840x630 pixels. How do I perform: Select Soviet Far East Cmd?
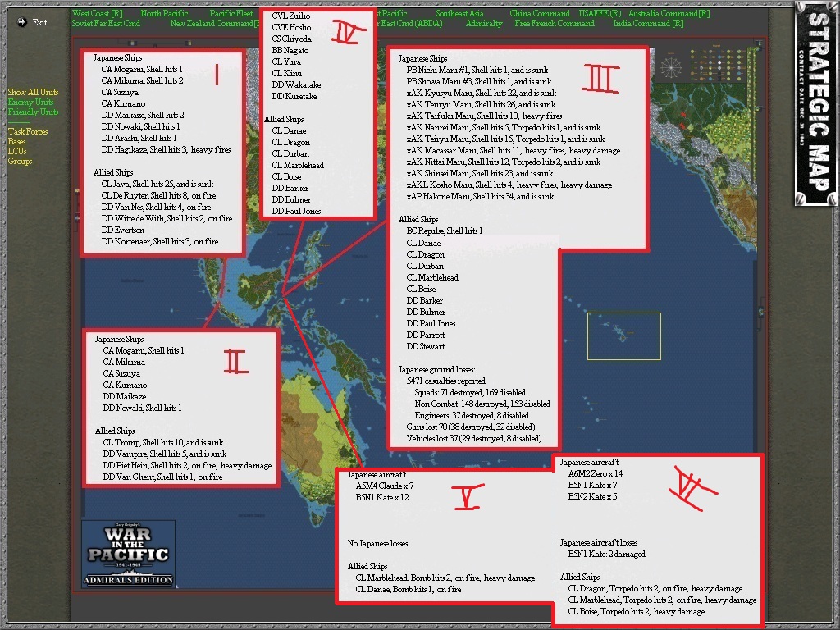106,23
